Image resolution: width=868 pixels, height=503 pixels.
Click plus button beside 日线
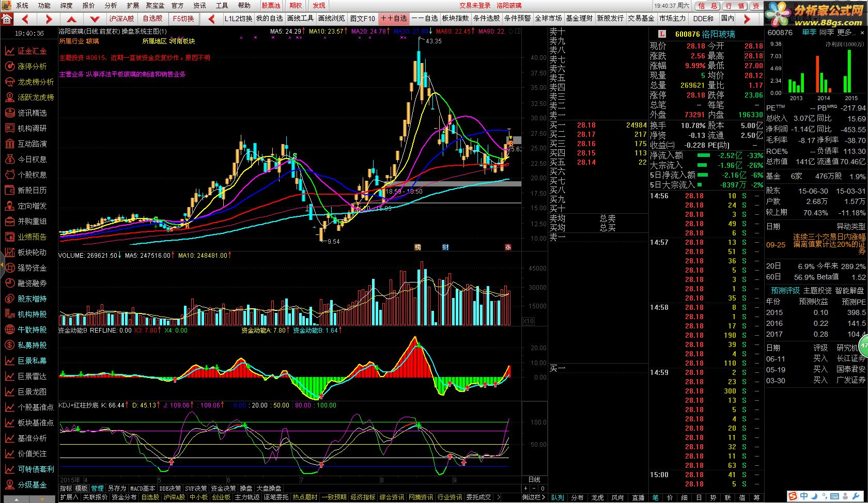pos(526,488)
